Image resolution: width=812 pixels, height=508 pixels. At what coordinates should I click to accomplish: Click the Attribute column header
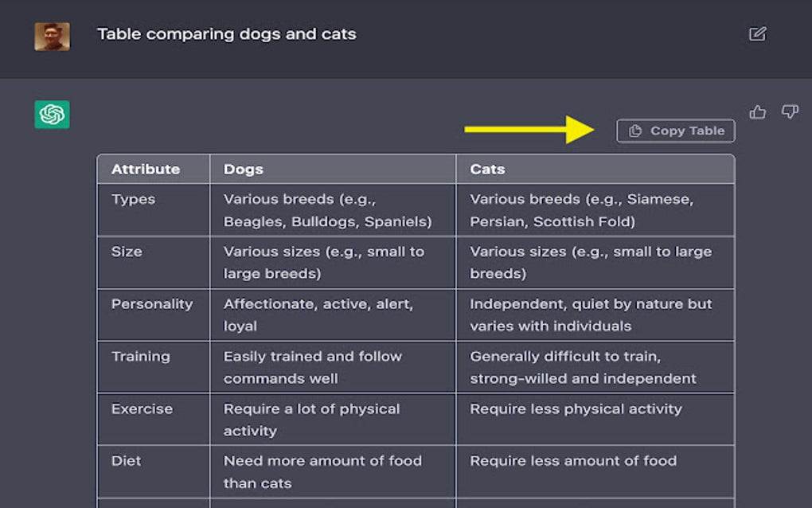(x=146, y=170)
